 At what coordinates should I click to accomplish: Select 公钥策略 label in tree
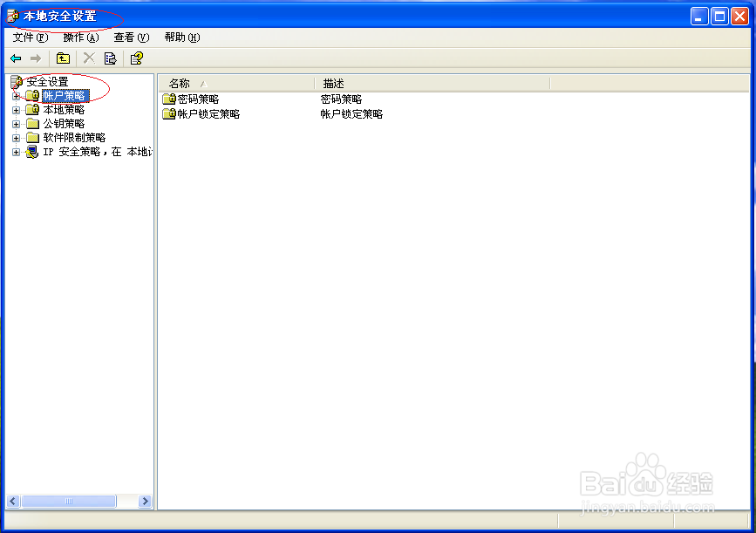[x=64, y=124]
